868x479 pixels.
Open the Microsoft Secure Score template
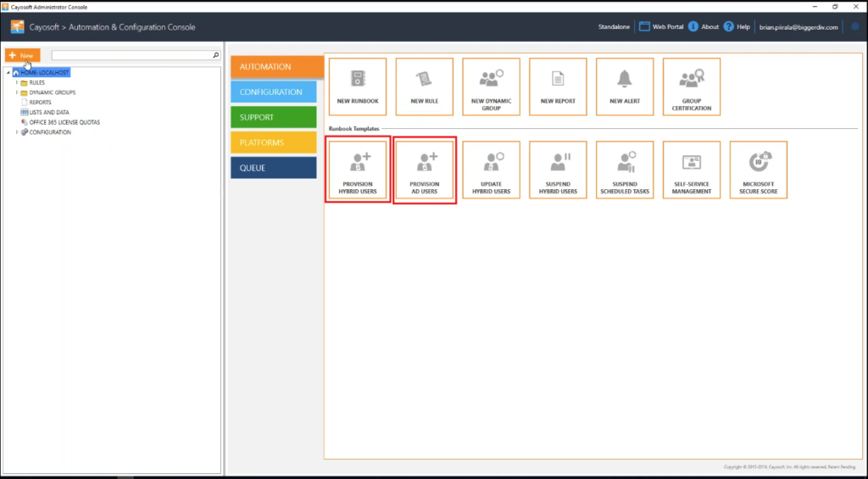tap(759, 170)
